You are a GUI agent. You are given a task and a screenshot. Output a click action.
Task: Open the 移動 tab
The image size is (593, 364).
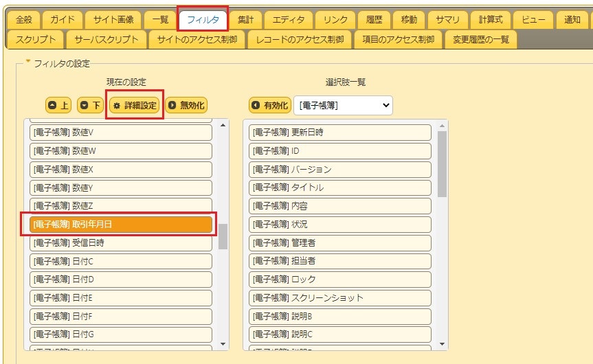[409, 20]
